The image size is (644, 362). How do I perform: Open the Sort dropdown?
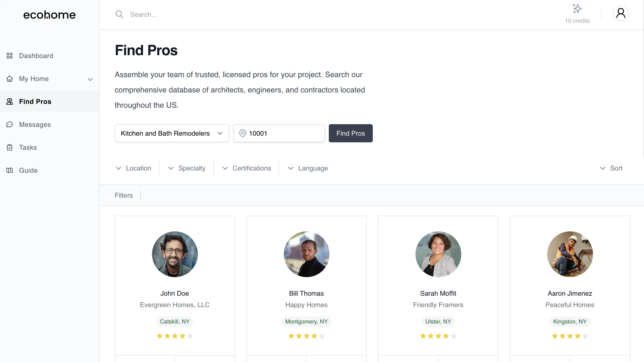coord(611,168)
